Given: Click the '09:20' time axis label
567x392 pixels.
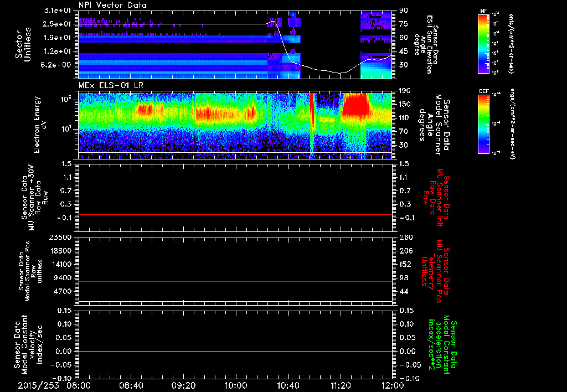Looking at the screenshot, I should click(x=183, y=385).
